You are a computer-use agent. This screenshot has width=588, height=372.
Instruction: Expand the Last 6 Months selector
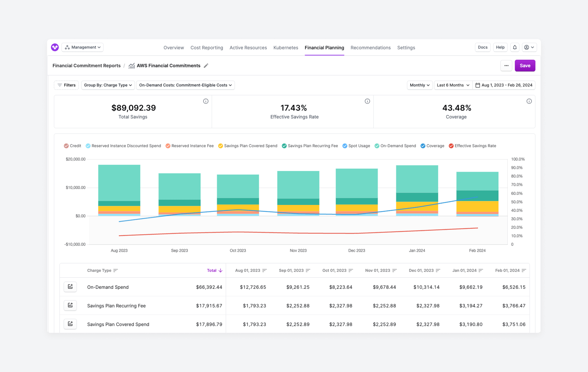point(453,85)
